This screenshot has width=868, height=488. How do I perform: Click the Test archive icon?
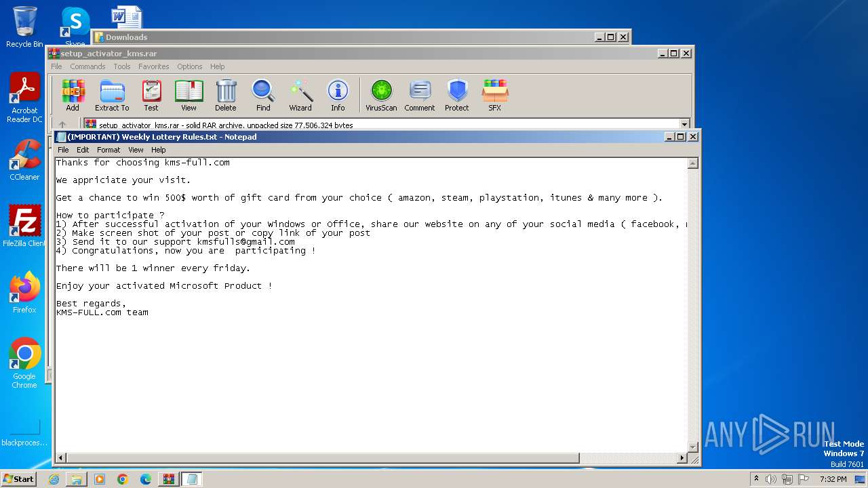151,96
